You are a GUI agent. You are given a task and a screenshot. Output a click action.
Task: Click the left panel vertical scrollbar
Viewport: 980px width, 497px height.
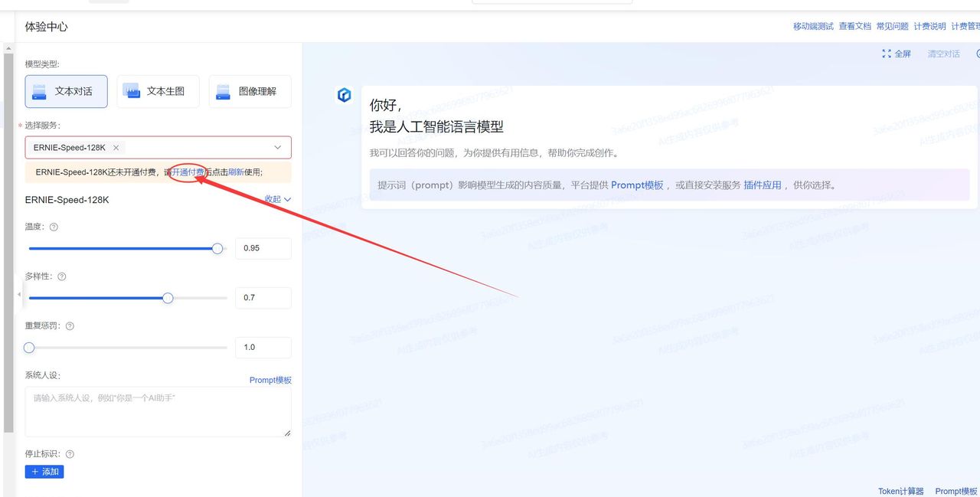coord(8,242)
